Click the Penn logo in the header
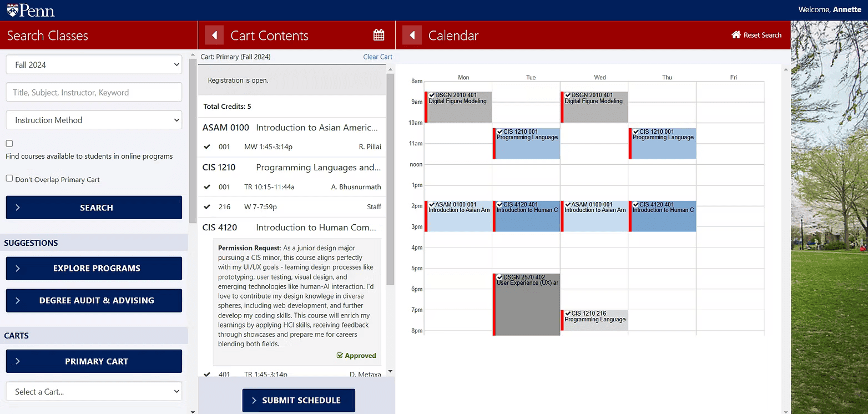Image resolution: width=868 pixels, height=414 pixels. [31, 10]
